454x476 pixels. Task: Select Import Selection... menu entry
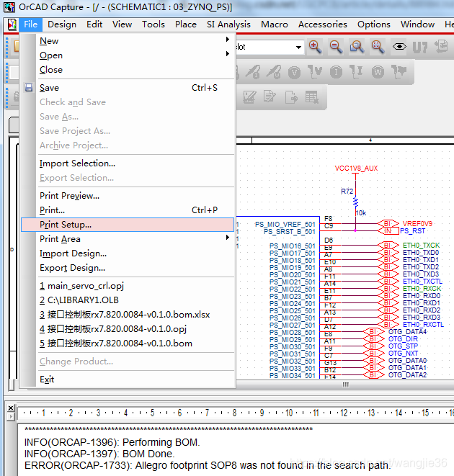(x=128, y=163)
